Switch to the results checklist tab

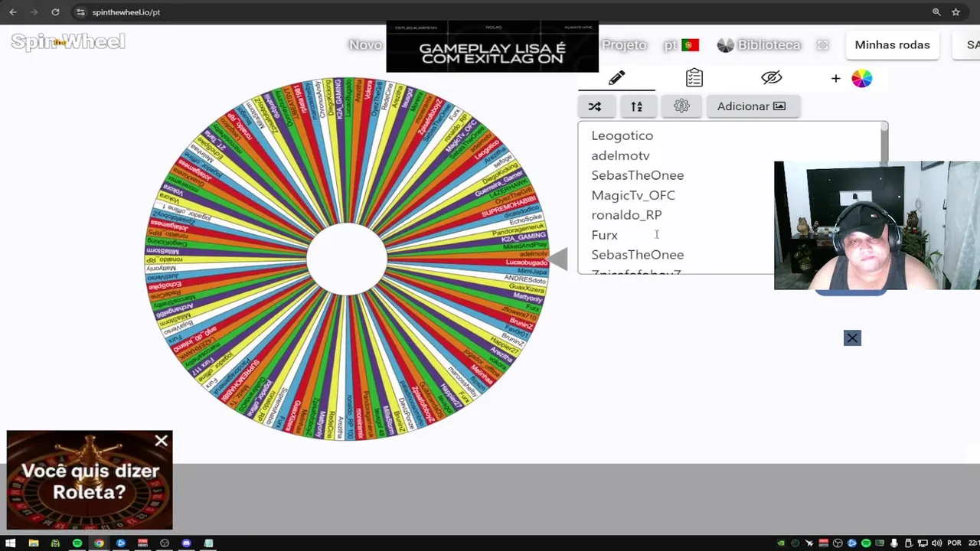(694, 78)
